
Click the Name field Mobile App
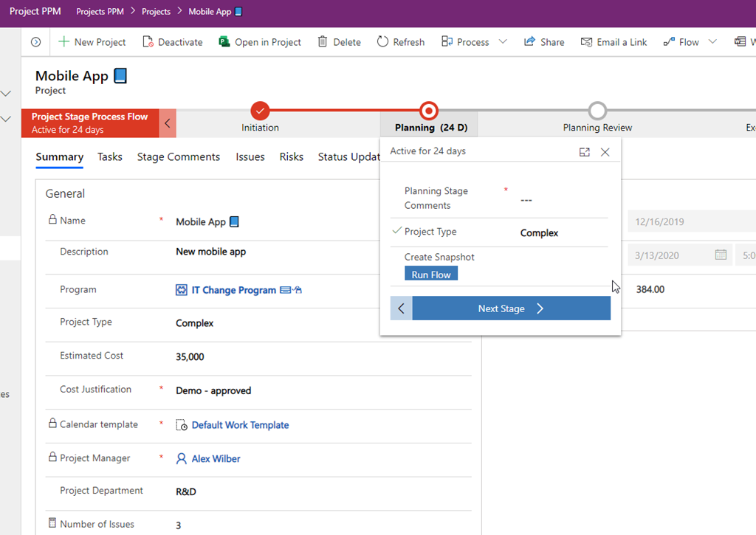click(x=207, y=221)
